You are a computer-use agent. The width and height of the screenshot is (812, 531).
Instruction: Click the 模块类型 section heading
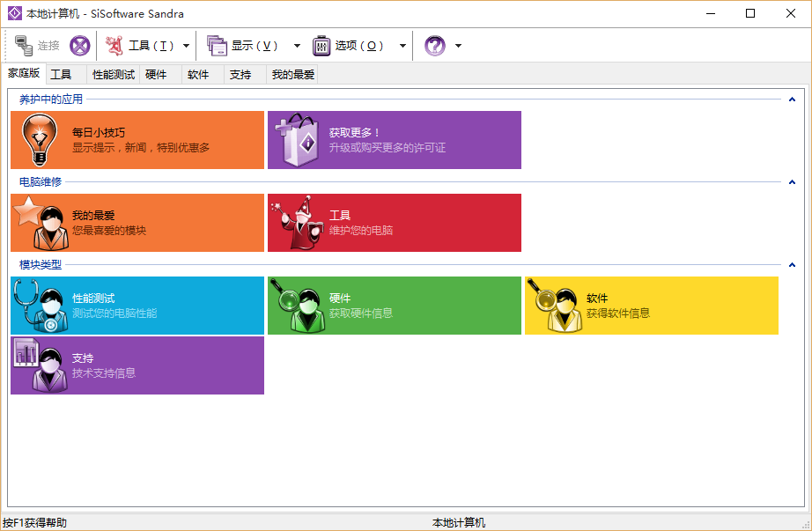(x=41, y=265)
